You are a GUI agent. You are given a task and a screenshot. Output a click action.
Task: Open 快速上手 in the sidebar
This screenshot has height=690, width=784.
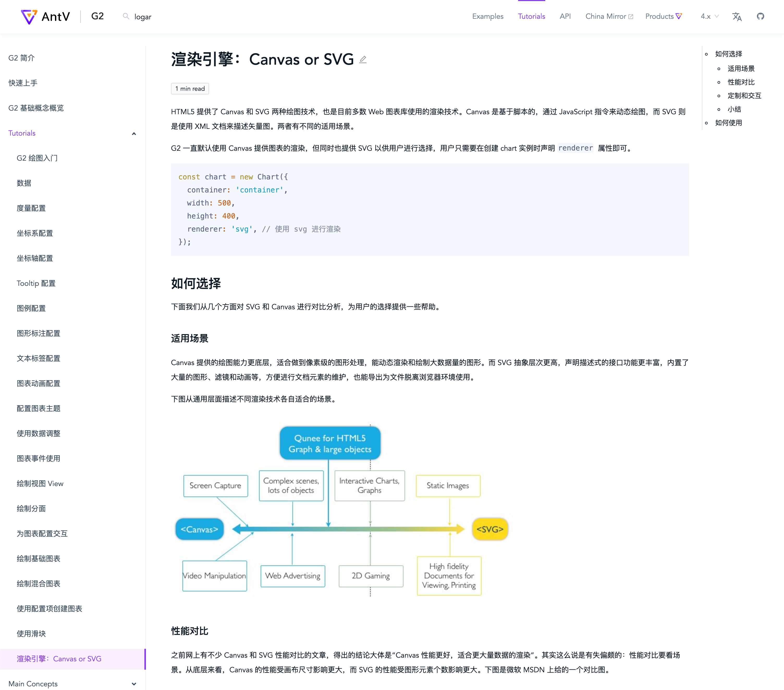(x=23, y=83)
